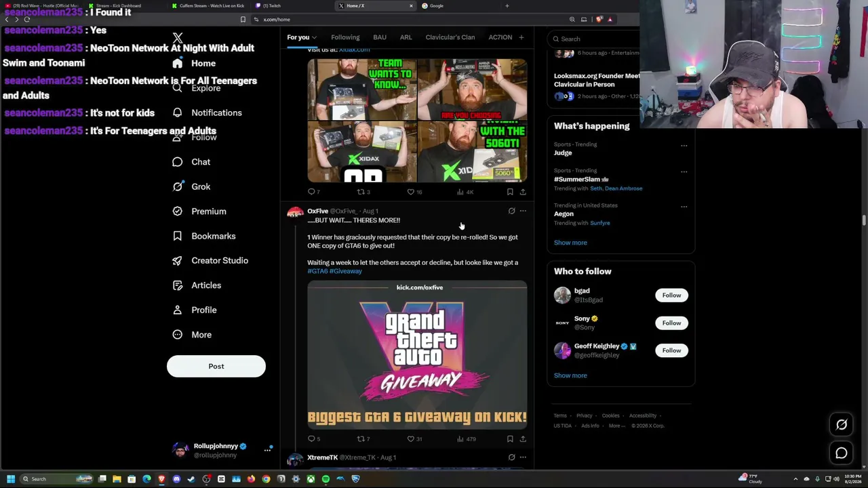Open Profile in the X sidebar
The image size is (868, 488).
[x=195, y=310]
